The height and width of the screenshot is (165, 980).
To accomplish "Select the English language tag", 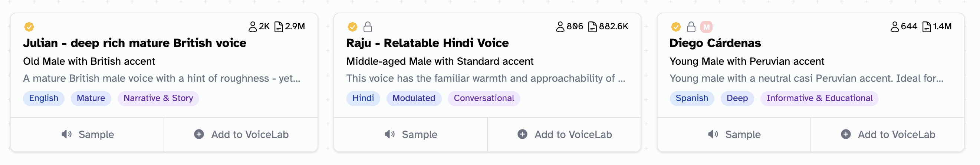I will [x=43, y=98].
